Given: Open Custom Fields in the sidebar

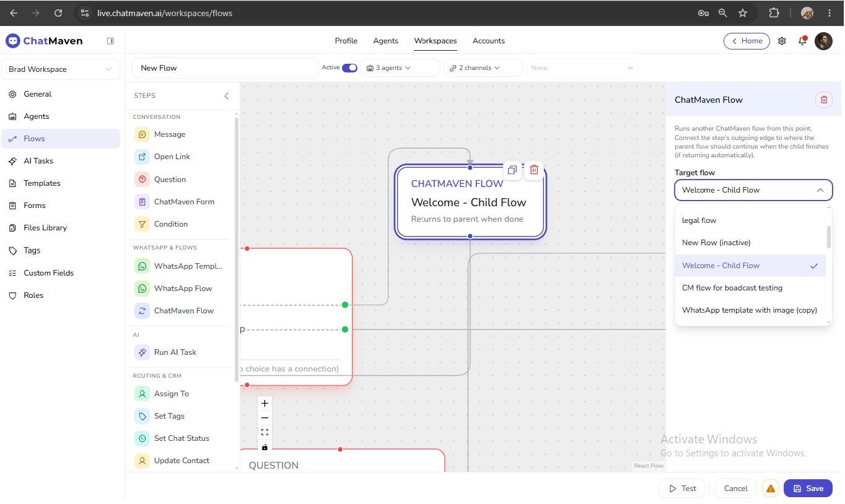Looking at the screenshot, I should click(x=61, y=273).
